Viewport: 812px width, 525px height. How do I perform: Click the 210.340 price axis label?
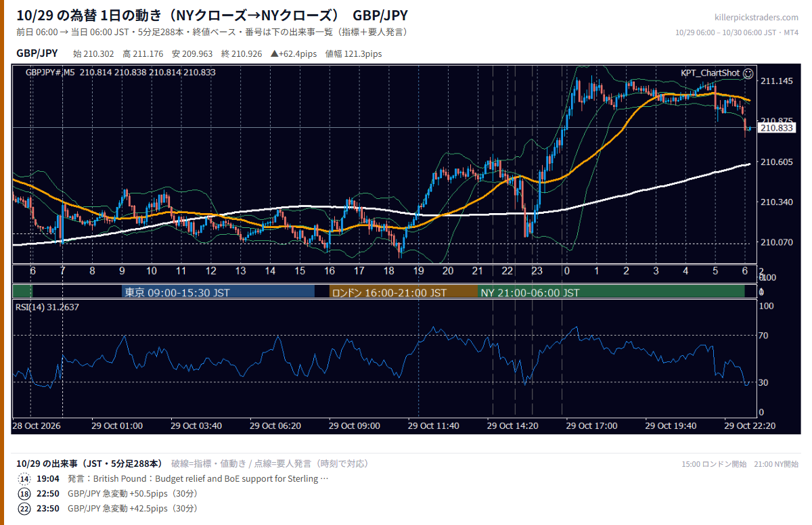tap(777, 202)
